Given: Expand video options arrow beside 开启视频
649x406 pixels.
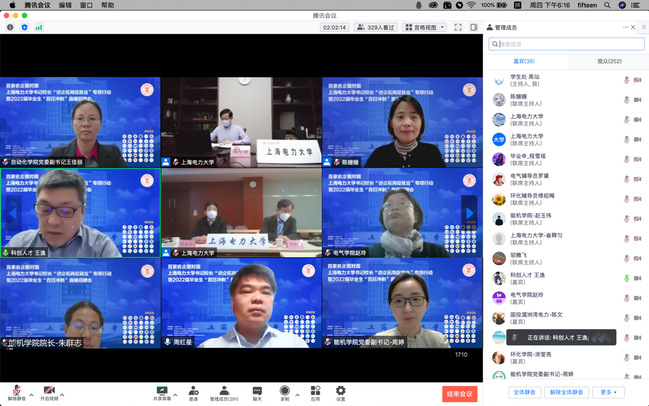Looking at the screenshot, I should pyautogui.click(x=62, y=395).
